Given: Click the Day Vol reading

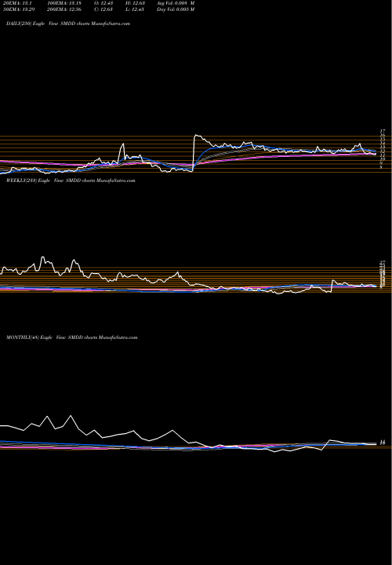Looking at the screenshot, I should click(x=176, y=9).
